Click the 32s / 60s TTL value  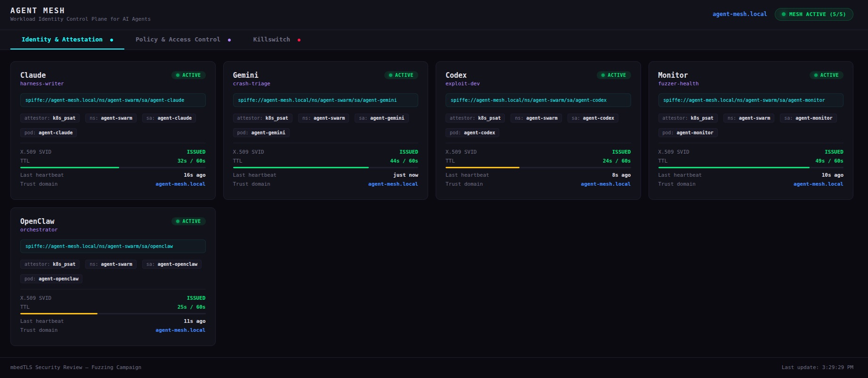[x=191, y=161]
